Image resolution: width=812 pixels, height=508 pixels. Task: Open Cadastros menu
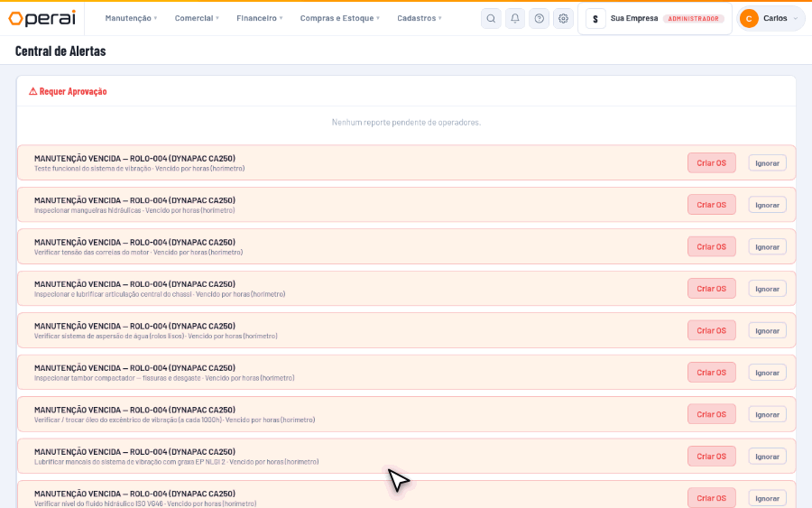point(420,18)
